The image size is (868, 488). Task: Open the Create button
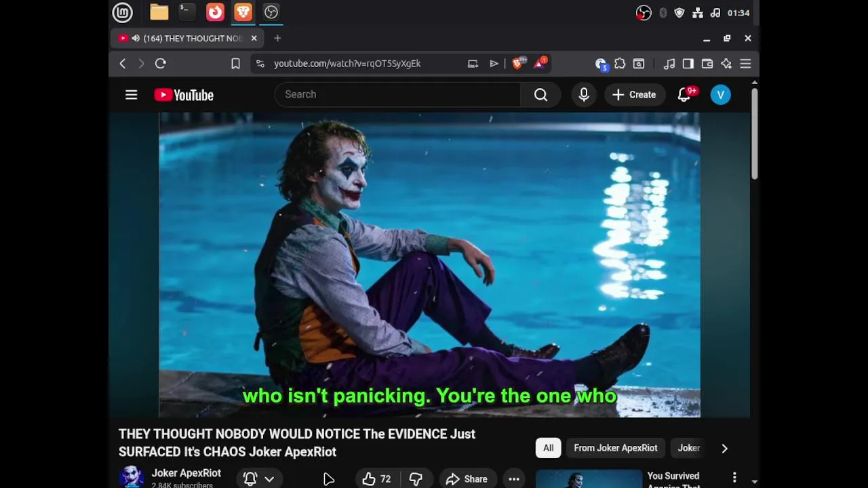click(634, 95)
